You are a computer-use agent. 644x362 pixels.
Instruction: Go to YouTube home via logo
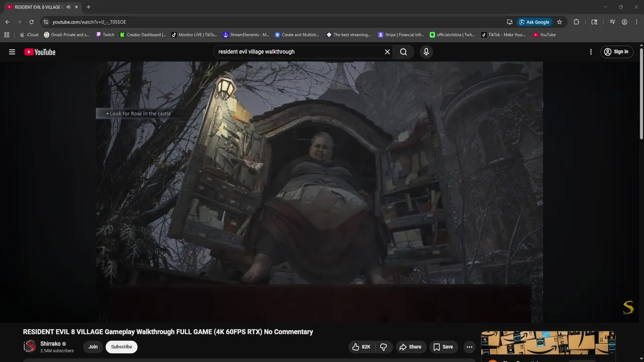click(40, 52)
